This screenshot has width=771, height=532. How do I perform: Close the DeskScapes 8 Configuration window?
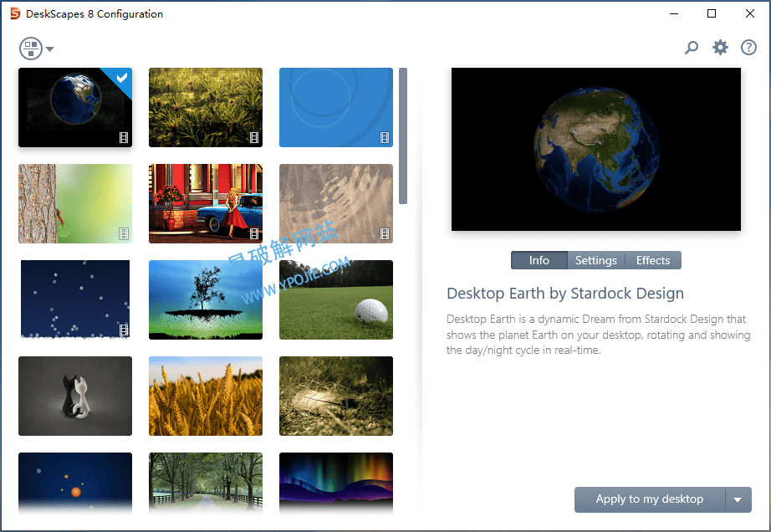(750, 13)
